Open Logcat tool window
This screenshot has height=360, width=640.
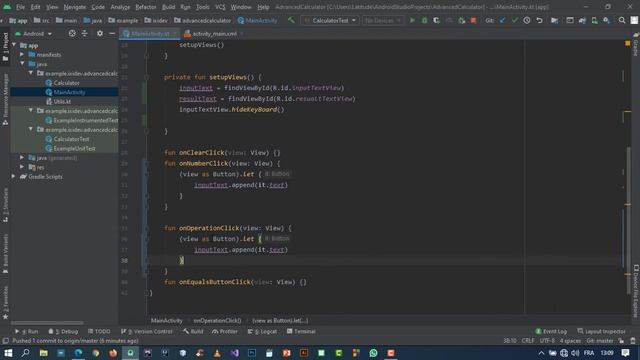point(262,331)
